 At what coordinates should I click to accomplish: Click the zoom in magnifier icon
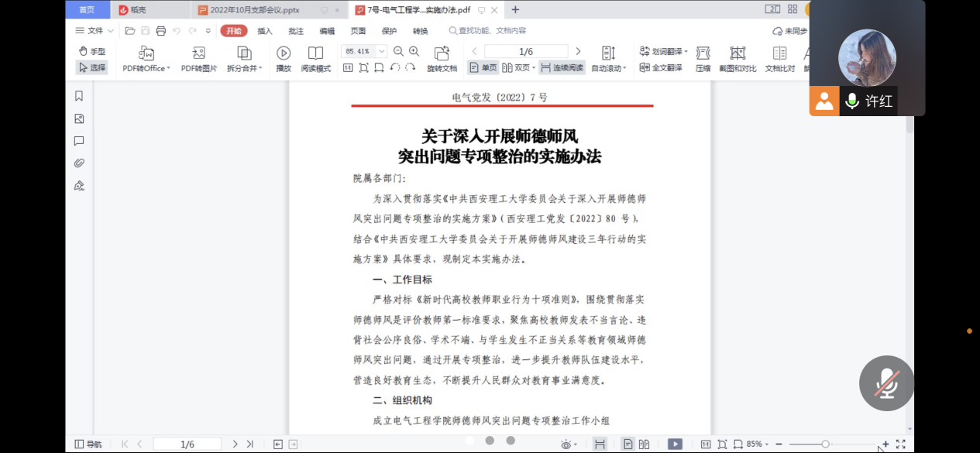tap(414, 51)
